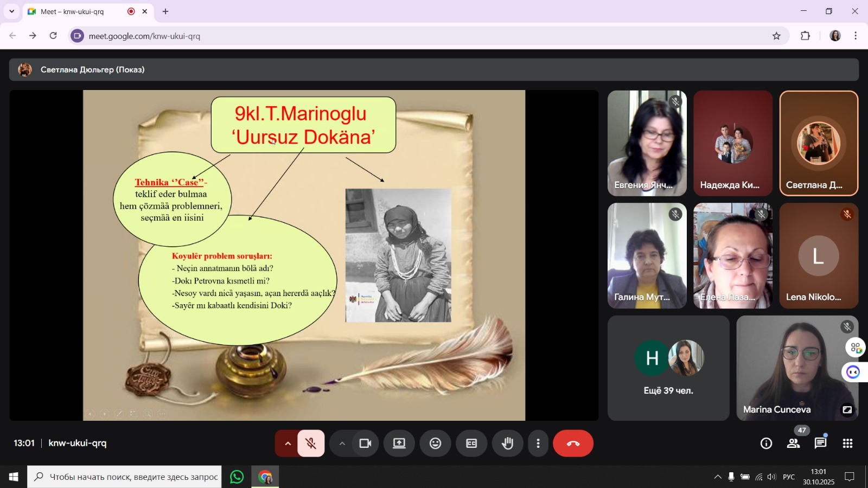Image resolution: width=868 pixels, height=488 pixels.
Task: Bookmark this page with star icon
Action: [776, 36]
